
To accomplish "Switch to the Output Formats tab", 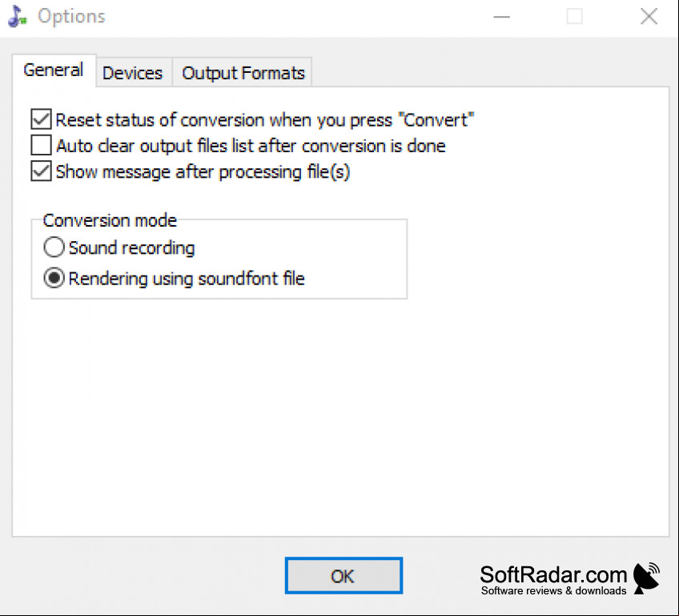I will pos(243,73).
